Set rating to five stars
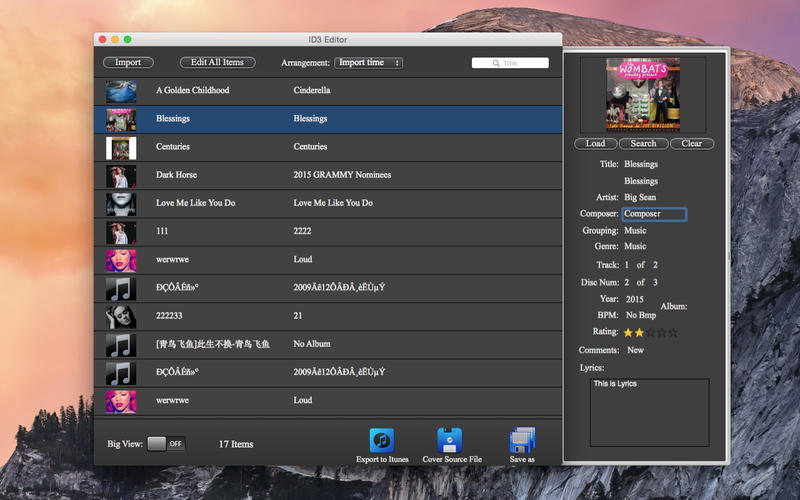This screenshot has width=800, height=500. click(673, 331)
